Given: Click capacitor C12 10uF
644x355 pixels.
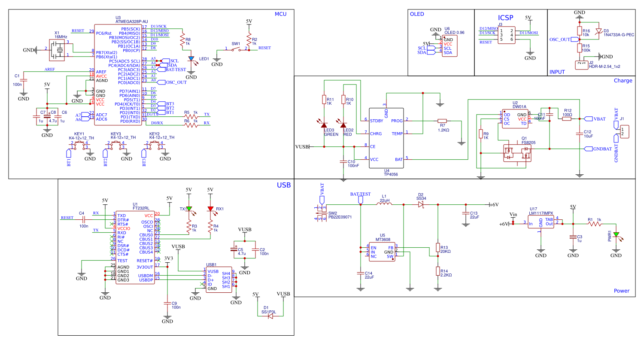Looking at the screenshot, I should click(x=580, y=134).
